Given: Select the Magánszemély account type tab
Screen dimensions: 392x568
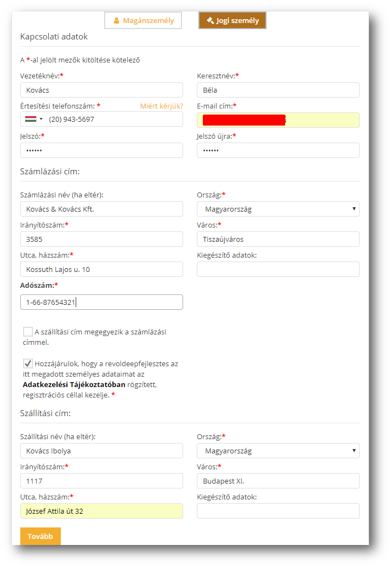Looking at the screenshot, I should tap(143, 20).
